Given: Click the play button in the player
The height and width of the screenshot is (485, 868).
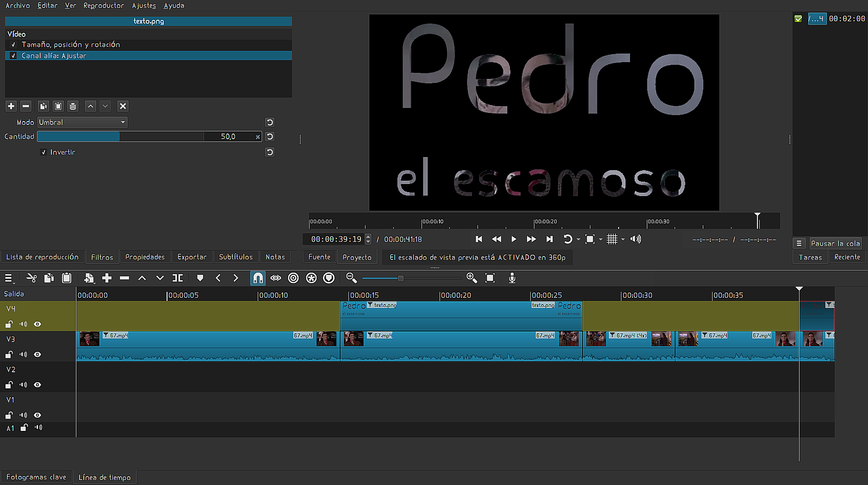Looking at the screenshot, I should coord(514,239).
